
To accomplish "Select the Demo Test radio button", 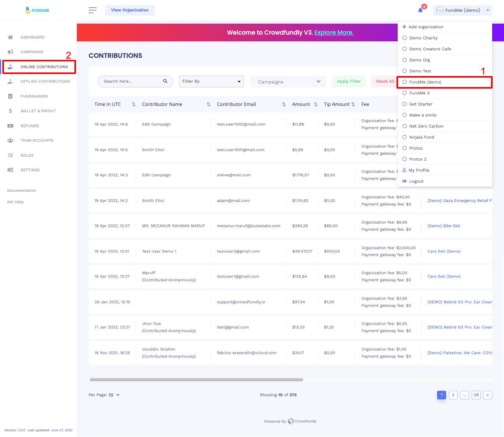I will [x=404, y=71].
